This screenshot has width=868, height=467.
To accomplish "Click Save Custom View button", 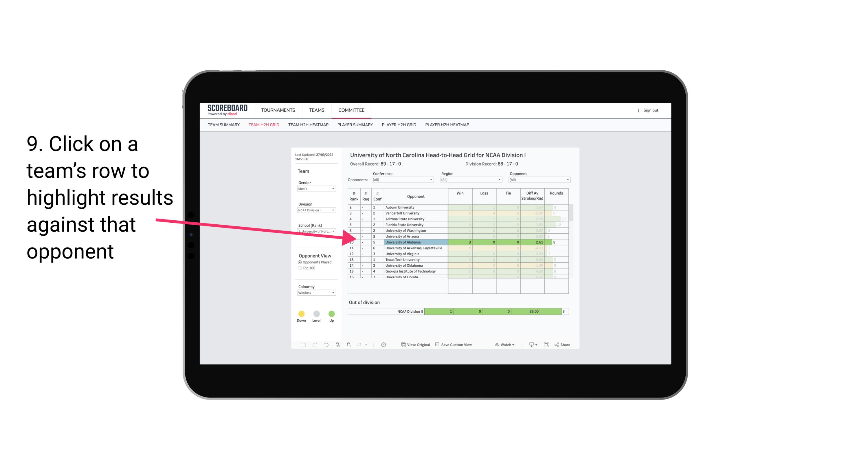I will pyautogui.click(x=454, y=345).
